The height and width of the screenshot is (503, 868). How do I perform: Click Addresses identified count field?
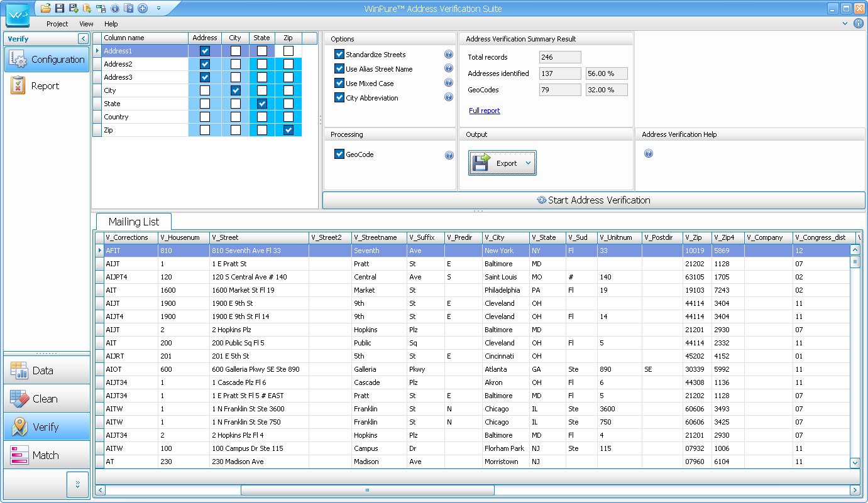(560, 73)
